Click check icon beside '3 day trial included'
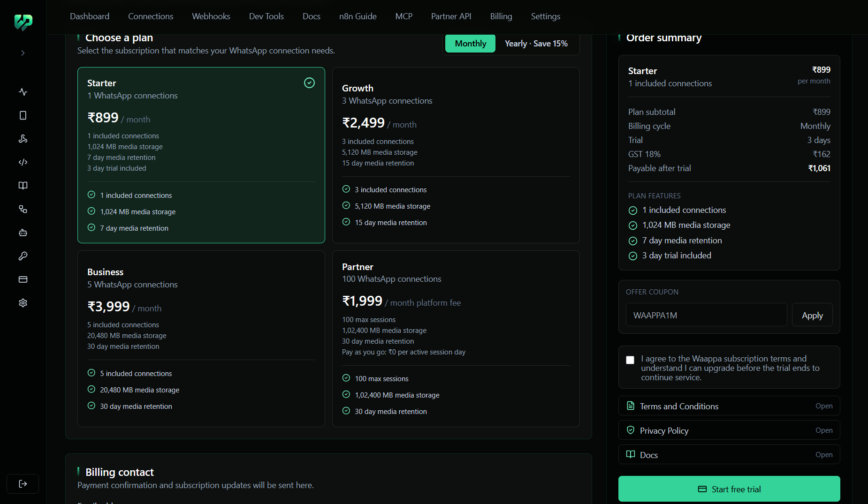The image size is (868, 504). coord(633,256)
